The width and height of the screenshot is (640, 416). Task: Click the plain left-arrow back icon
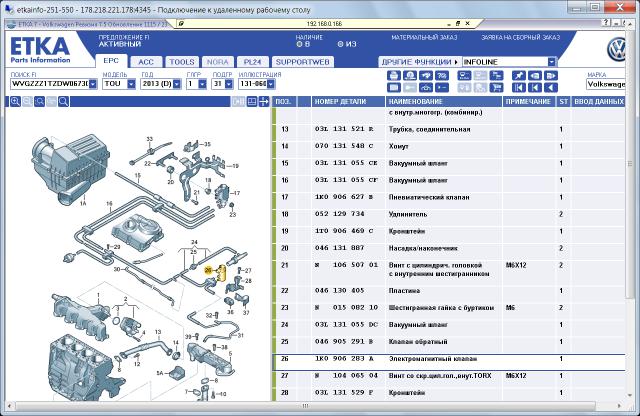pyautogui.click(x=551, y=87)
